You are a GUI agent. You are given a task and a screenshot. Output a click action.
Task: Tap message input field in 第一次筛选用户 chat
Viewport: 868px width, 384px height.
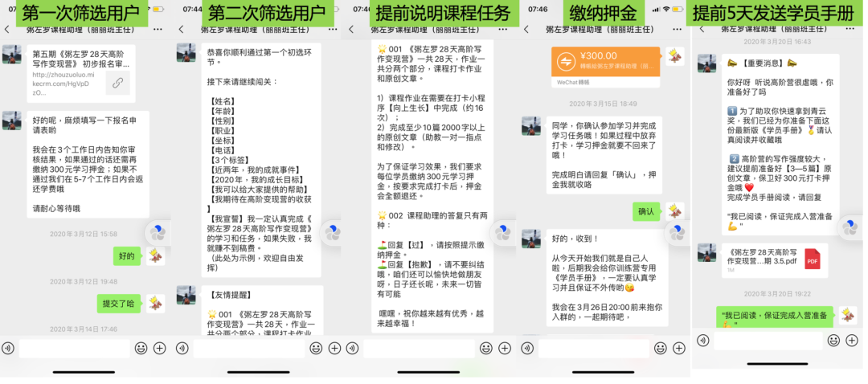[x=74, y=348]
